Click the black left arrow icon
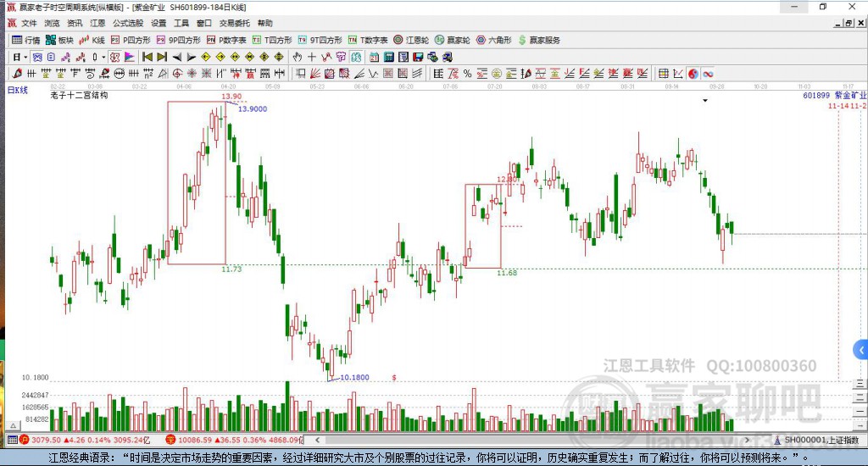This screenshot has width=868, height=466. (x=176, y=57)
